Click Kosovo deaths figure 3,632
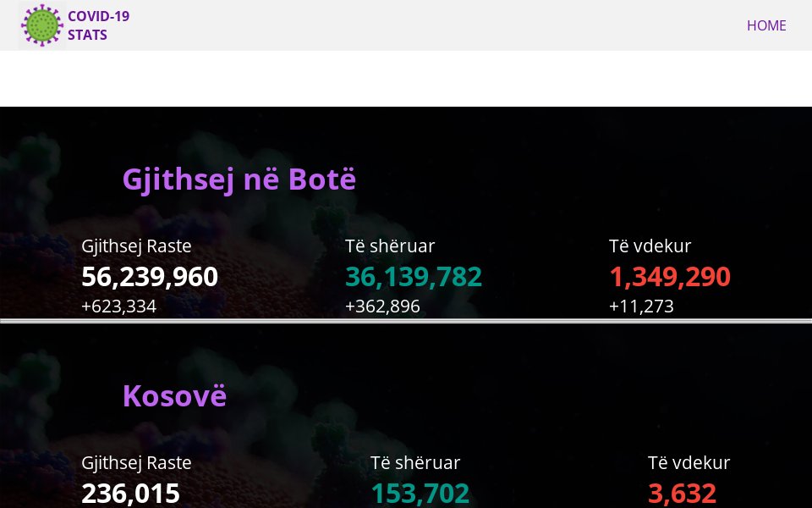The width and height of the screenshot is (812, 508). coord(682,494)
